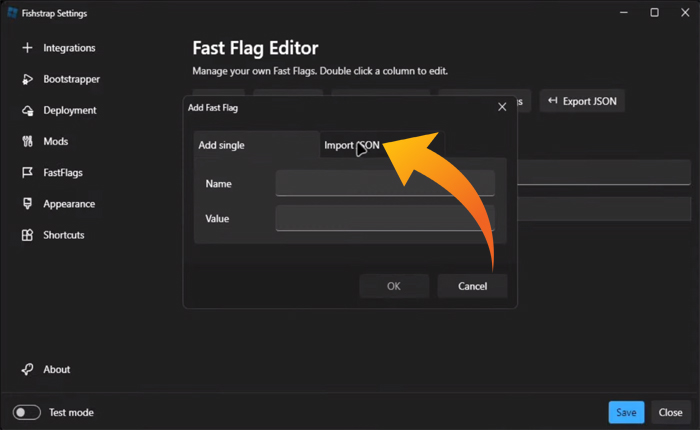Click the blue Save button
Screen dimensions: 700x430
[626, 412]
